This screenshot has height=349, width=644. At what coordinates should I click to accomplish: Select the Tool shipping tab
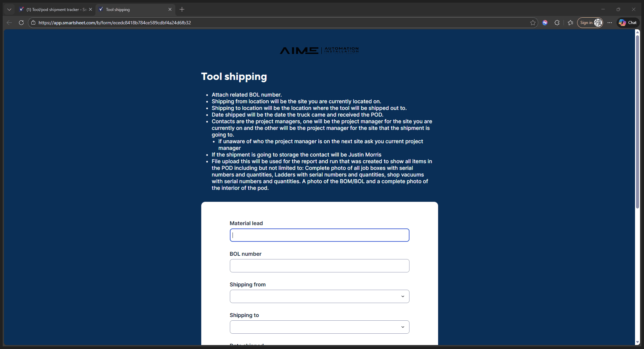135,10
